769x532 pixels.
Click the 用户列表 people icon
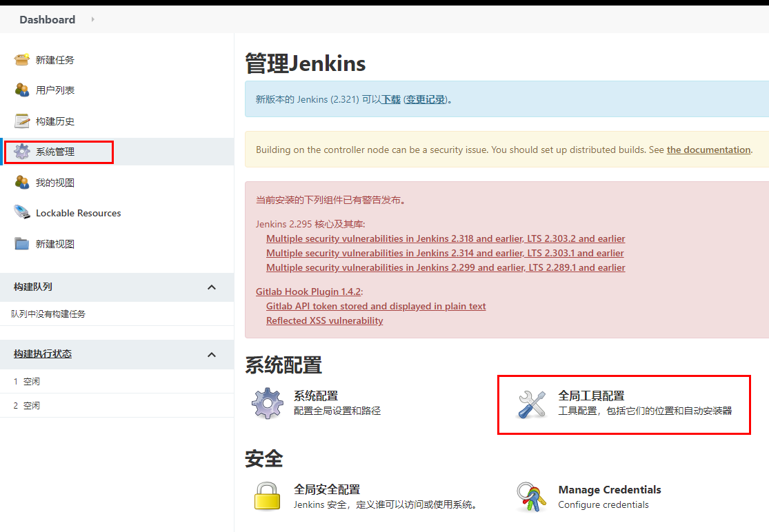pos(22,90)
